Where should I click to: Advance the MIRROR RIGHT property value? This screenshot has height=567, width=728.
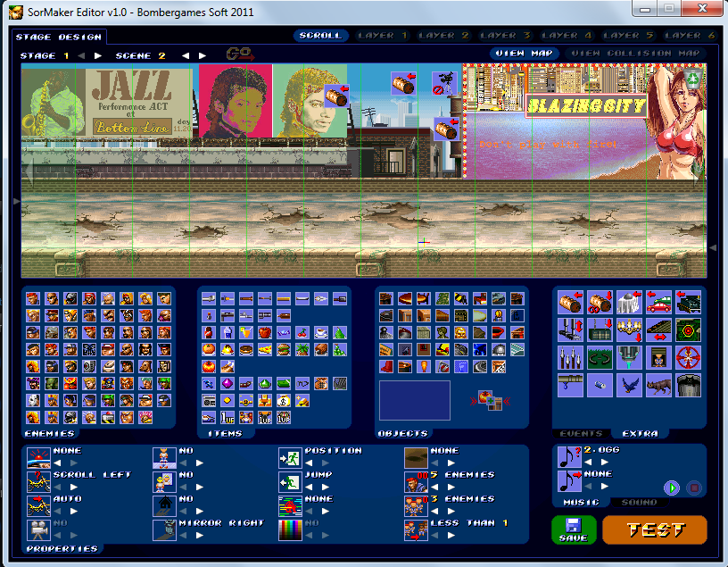(x=200, y=536)
